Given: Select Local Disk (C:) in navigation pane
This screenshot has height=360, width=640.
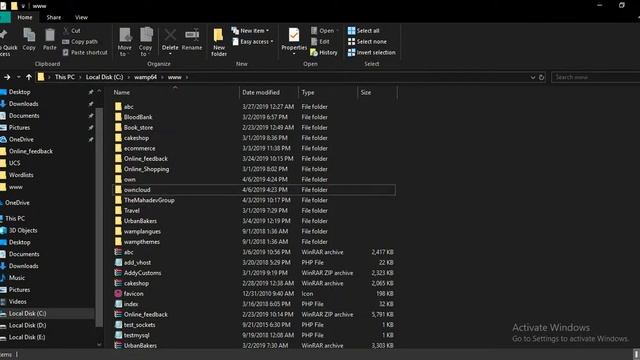Looking at the screenshot, I should (x=27, y=313).
